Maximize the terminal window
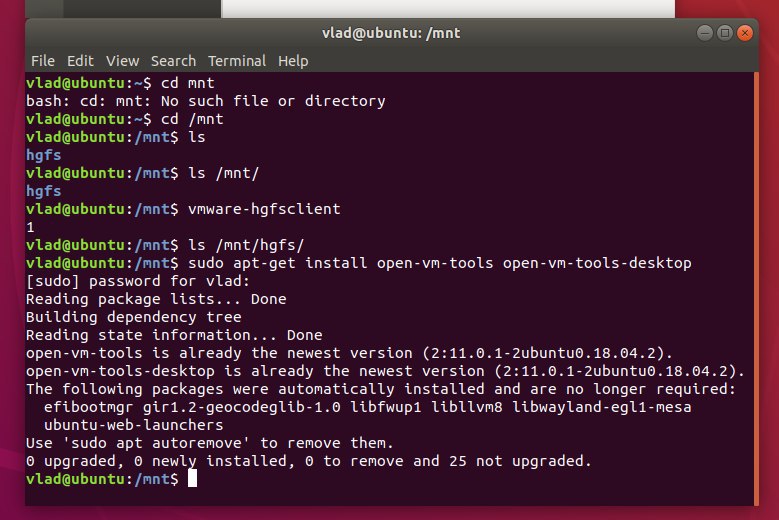Viewport: 779px width, 520px height. tap(725, 33)
